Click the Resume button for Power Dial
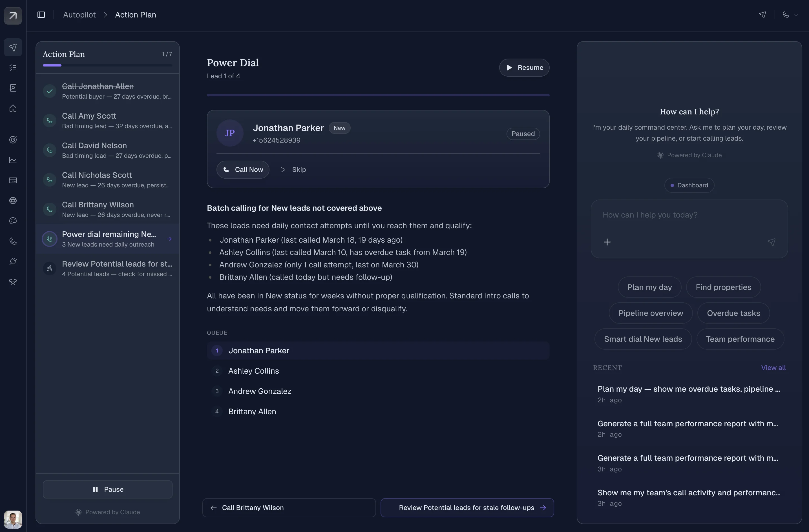The height and width of the screenshot is (532, 809). point(524,68)
